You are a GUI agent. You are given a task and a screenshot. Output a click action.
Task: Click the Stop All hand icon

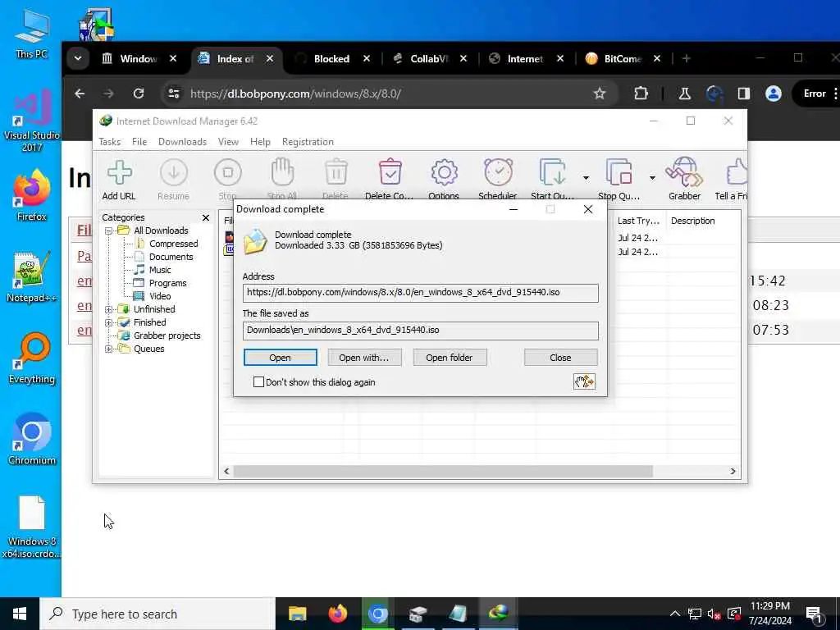pyautogui.click(x=282, y=172)
